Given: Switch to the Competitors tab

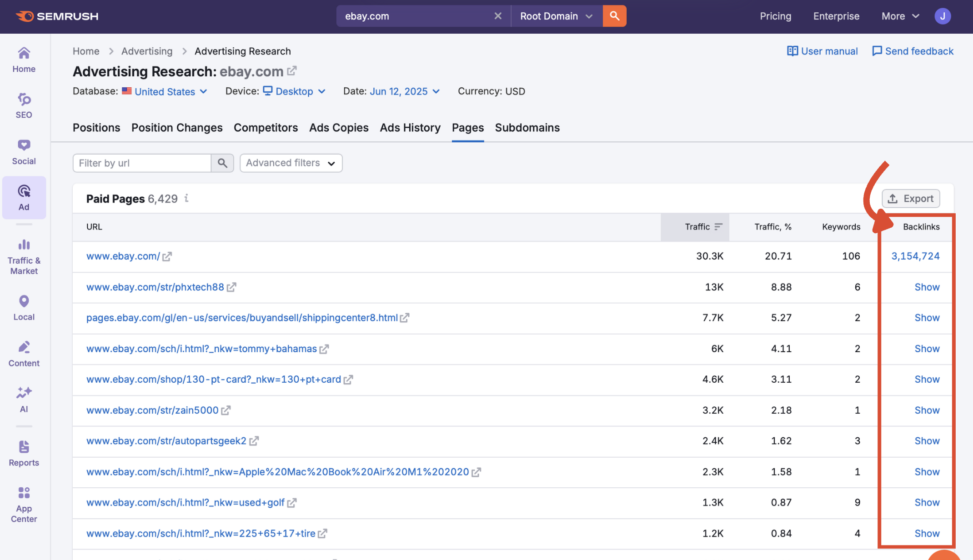Looking at the screenshot, I should (x=266, y=128).
